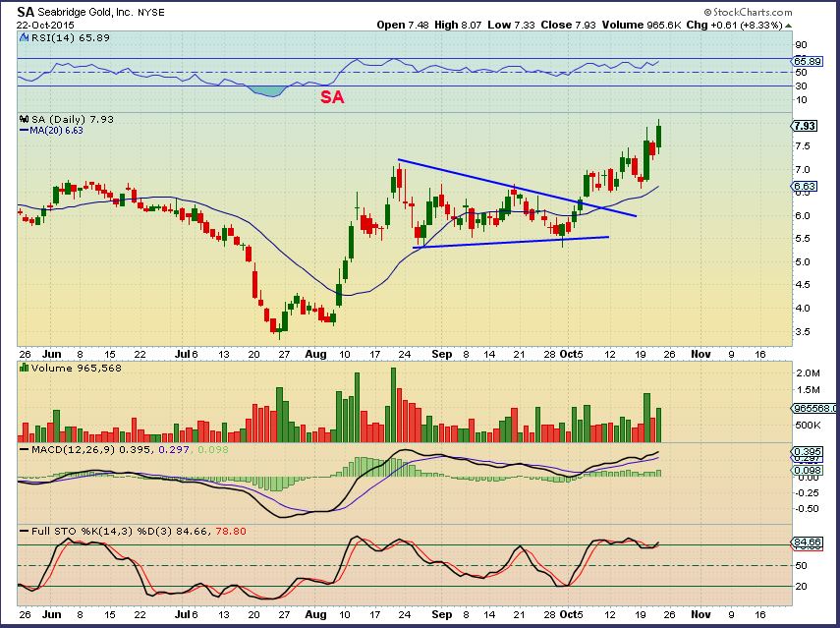Click the NYSE exchange label
This screenshot has width=840, height=628.
point(151,13)
